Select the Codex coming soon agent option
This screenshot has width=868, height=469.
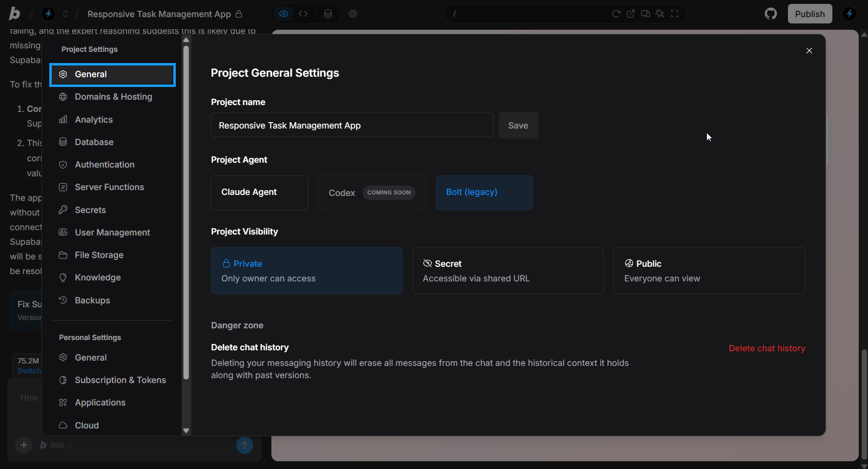pyautogui.click(x=372, y=192)
